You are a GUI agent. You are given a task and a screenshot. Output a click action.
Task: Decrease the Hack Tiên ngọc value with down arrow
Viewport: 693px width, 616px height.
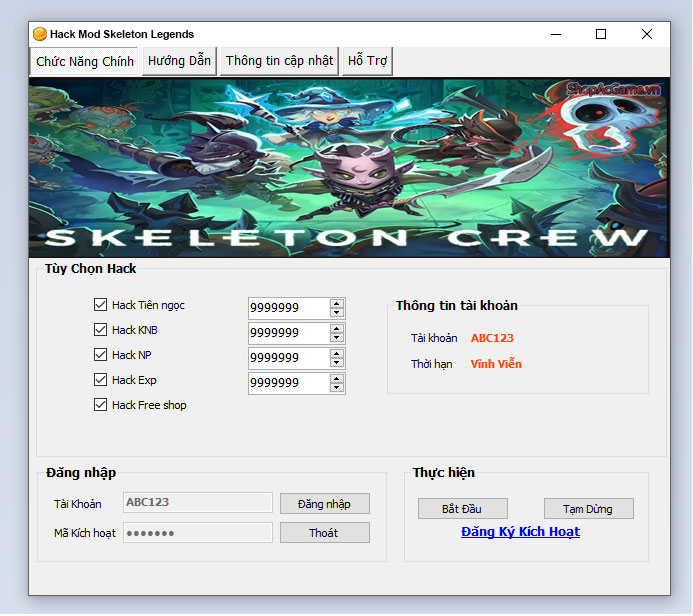pos(337,312)
